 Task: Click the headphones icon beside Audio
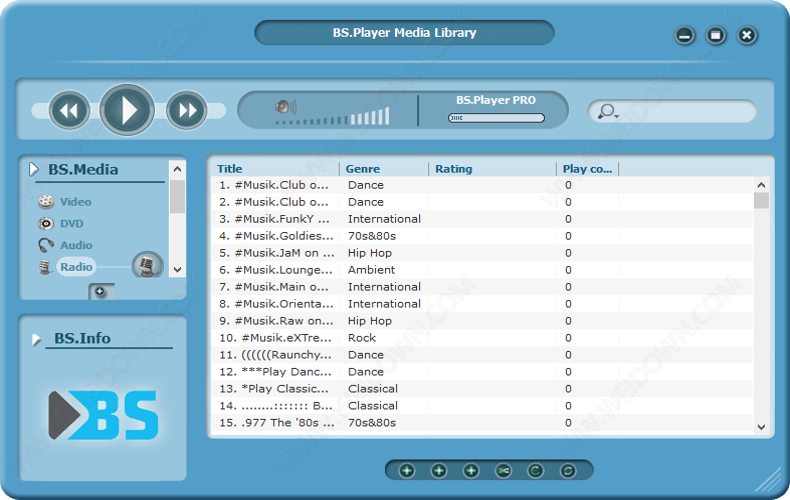tap(46, 245)
